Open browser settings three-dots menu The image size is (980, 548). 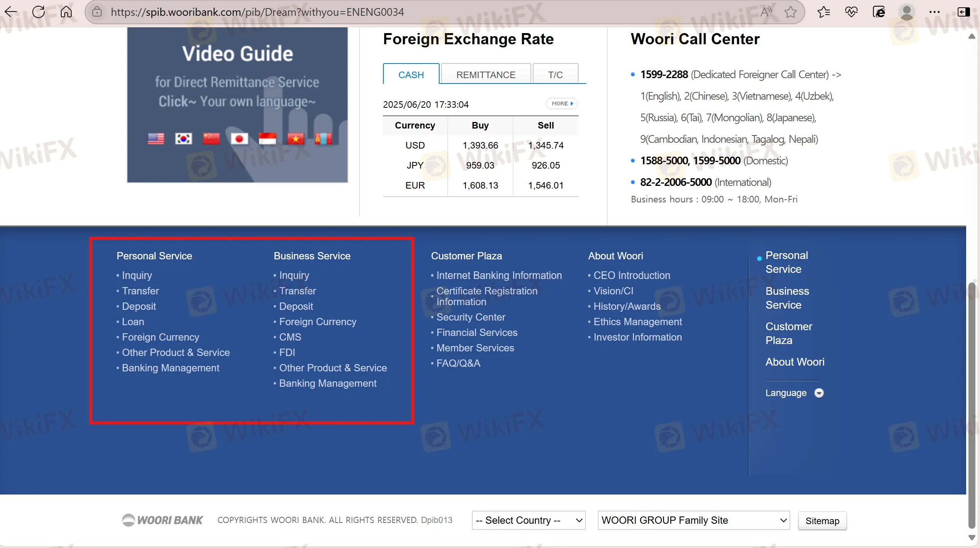pyautogui.click(x=934, y=12)
